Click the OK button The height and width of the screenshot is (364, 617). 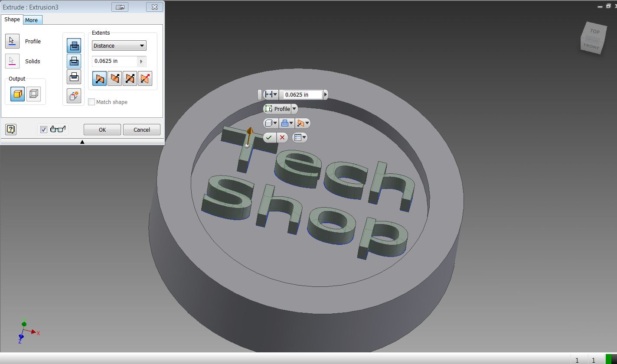(102, 130)
